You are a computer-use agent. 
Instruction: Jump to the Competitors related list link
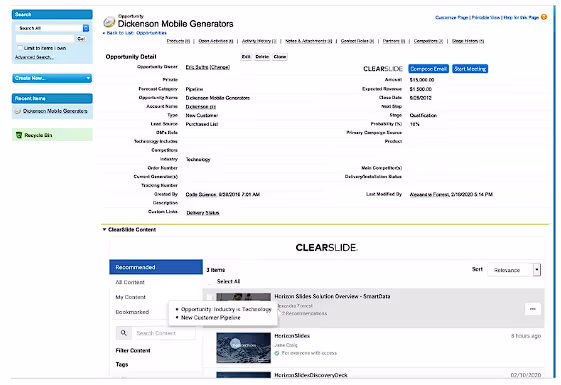coord(428,41)
